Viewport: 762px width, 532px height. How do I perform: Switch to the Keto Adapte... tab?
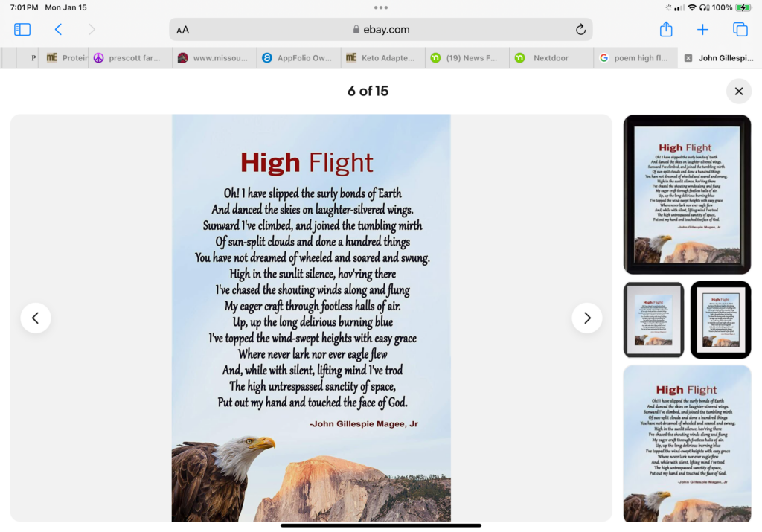383,58
